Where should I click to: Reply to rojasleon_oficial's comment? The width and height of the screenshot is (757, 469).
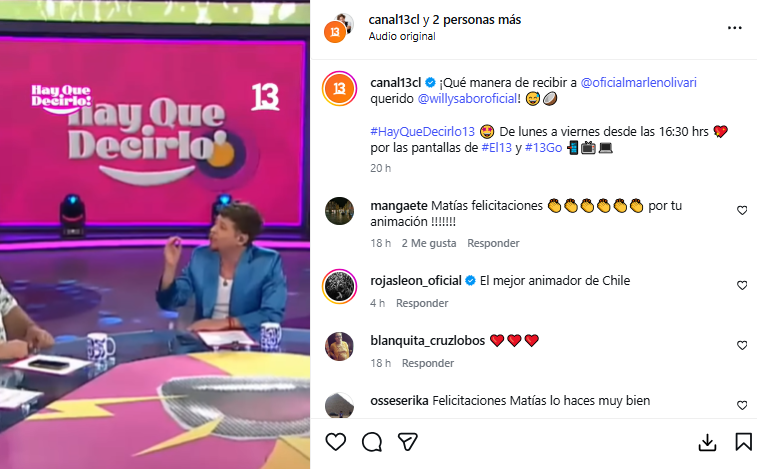pos(422,303)
